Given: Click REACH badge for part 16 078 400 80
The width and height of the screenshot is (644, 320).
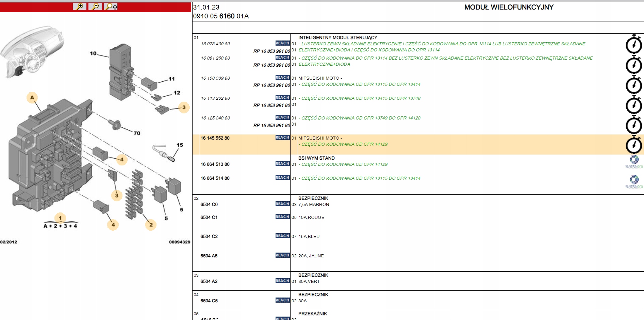Looking at the screenshot, I should 282,43.
